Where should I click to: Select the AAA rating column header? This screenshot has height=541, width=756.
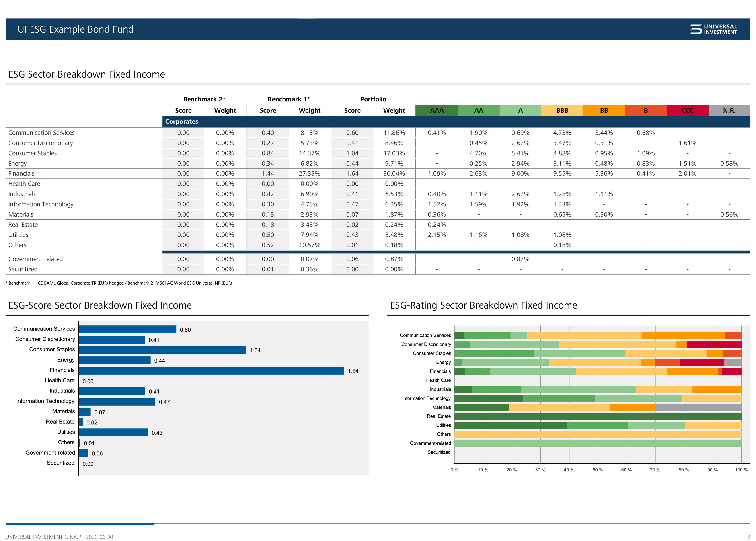pyautogui.click(x=436, y=110)
